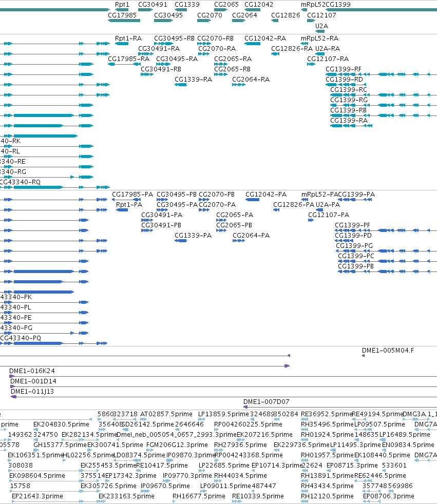
Task: Click transcript CG17985-RA
Action: (x=128, y=59)
